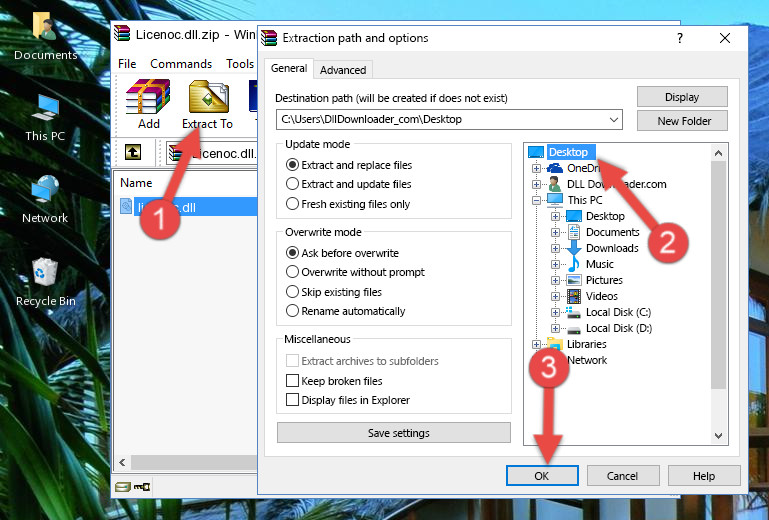Open the Destination path dropdown arrow
The image size is (769, 520).
[614, 120]
